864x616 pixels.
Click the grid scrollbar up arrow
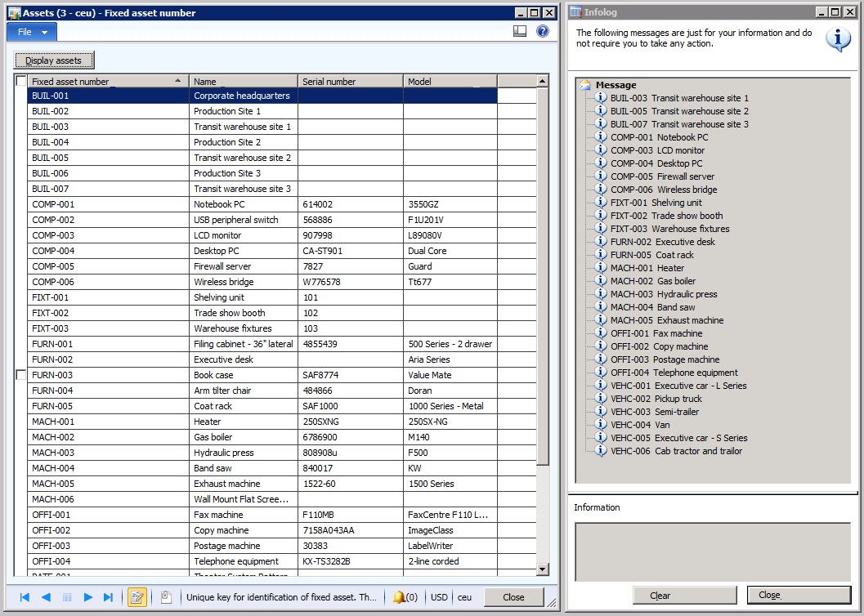(x=543, y=81)
